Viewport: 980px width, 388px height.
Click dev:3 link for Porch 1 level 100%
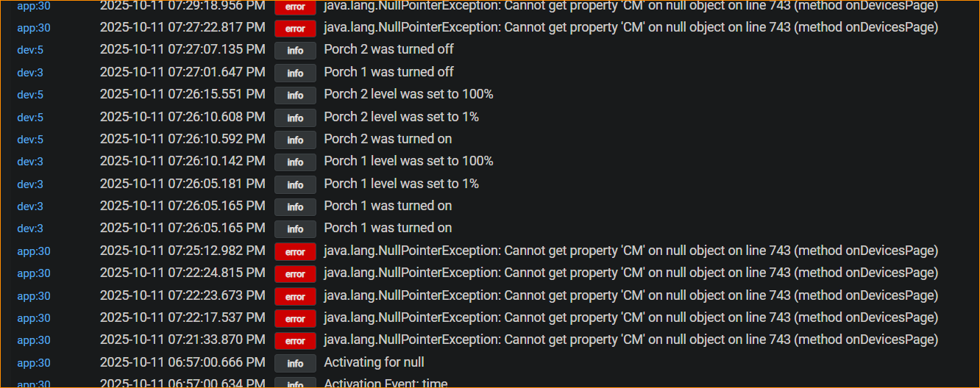[30, 162]
